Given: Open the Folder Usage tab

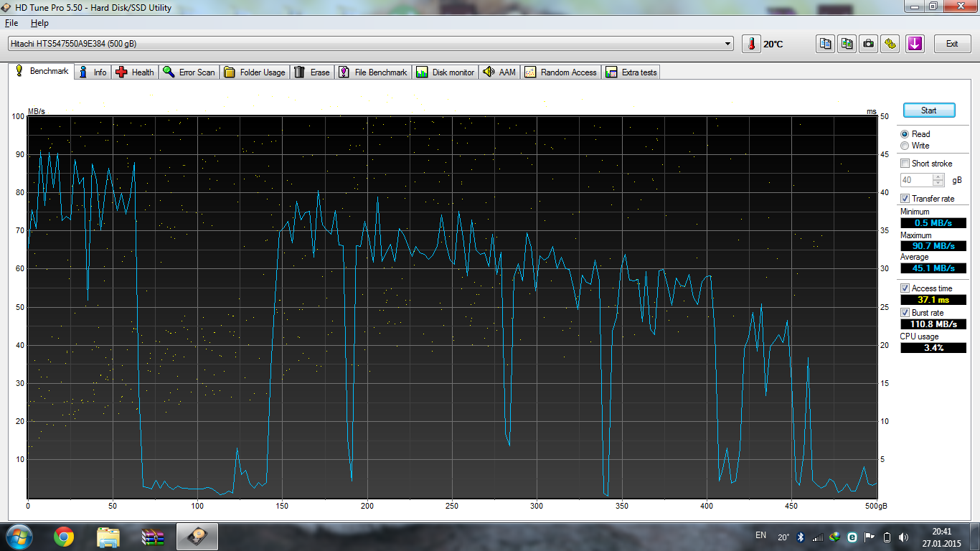Looking at the screenshot, I should click(x=255, y=72).
